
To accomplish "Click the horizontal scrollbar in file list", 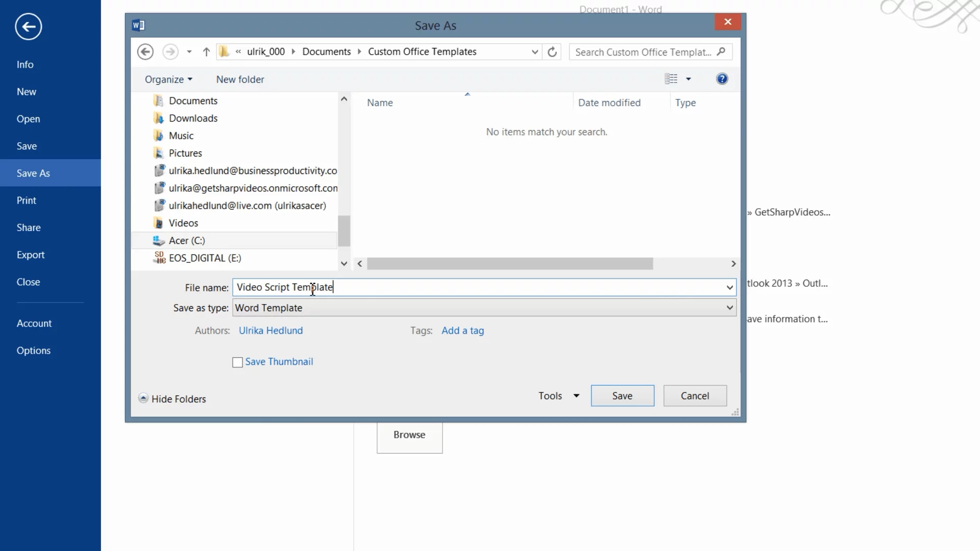I will (x=509, y=264).
